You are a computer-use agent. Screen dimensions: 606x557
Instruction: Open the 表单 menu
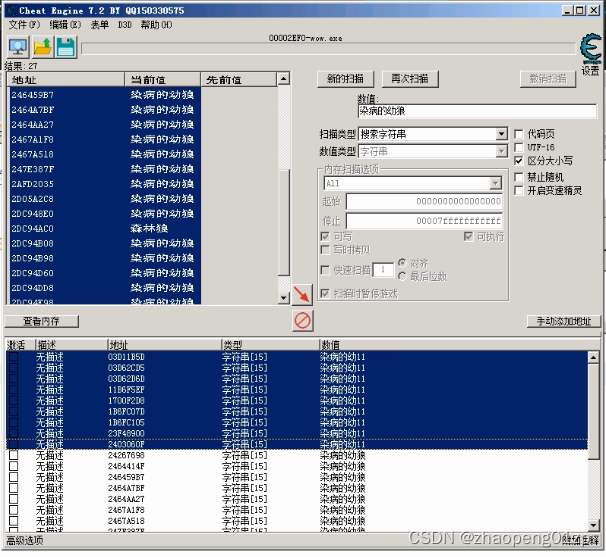[x=99, y=25]
